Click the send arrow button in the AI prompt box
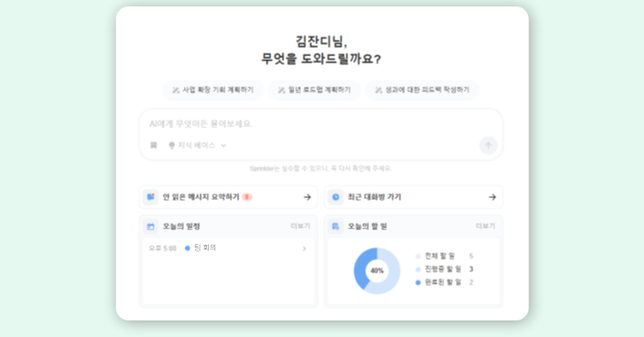 pos(488,145)
